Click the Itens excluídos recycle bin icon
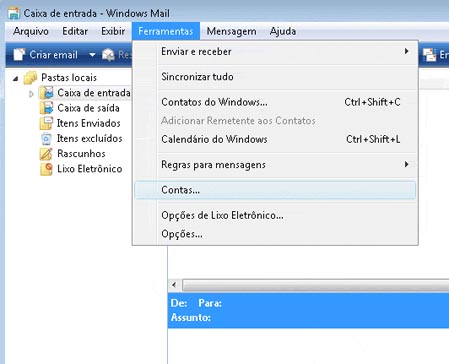The image size is (449, 364). [46, 139]
